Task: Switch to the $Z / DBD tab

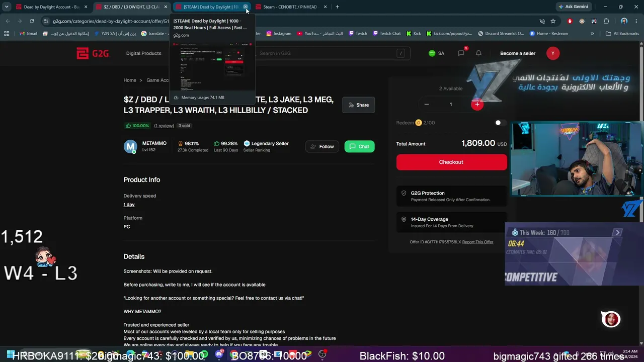Action: tap(131, 7)
